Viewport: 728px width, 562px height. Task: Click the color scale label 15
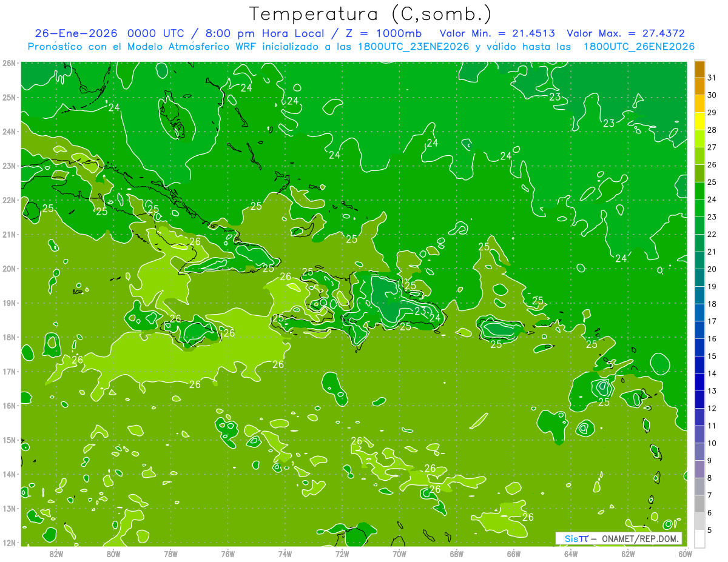pyautogui.click(x=712, y=356)
